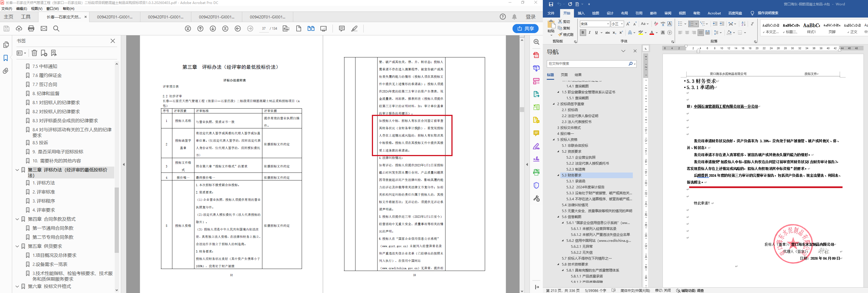Viewport: 868px width, 293px height.
Task: Toggle superscript in Word
Action: (x=621, y=32)
